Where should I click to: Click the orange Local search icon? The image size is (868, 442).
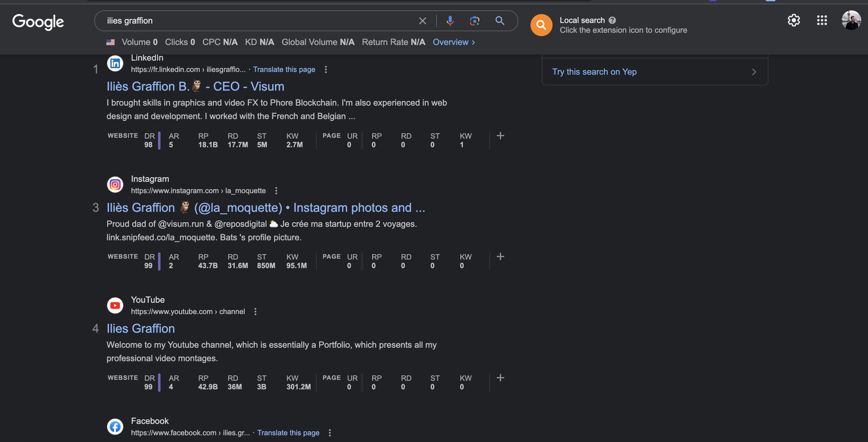pos(541,25)
